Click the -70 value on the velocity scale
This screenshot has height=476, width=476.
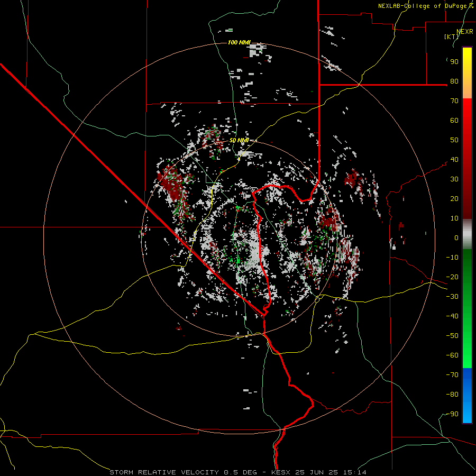click(x=452, y=375)
